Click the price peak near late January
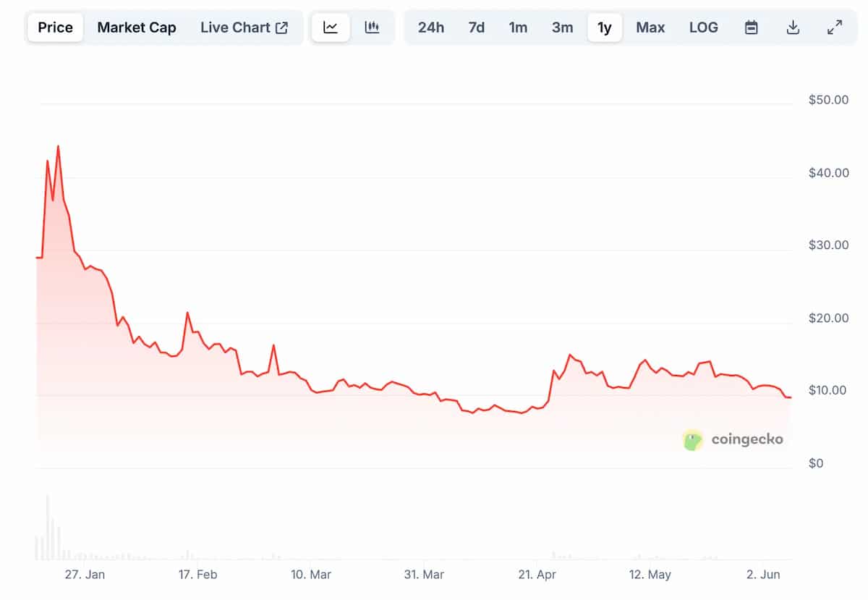 tap(58, 146)
